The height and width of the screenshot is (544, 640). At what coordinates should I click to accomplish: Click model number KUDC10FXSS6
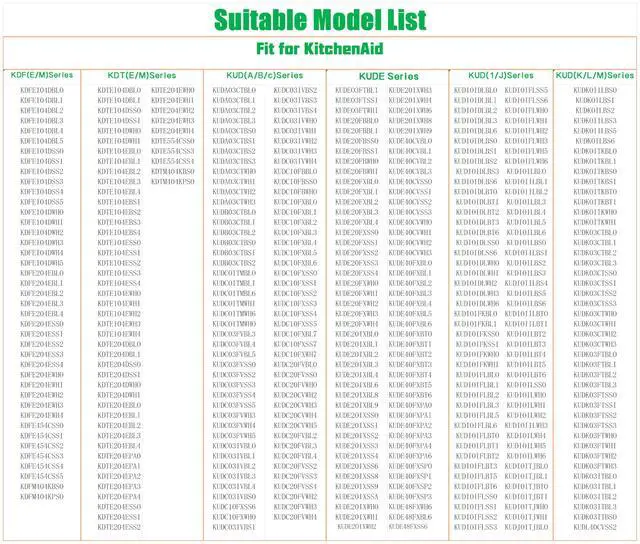[x=234, y=507]
